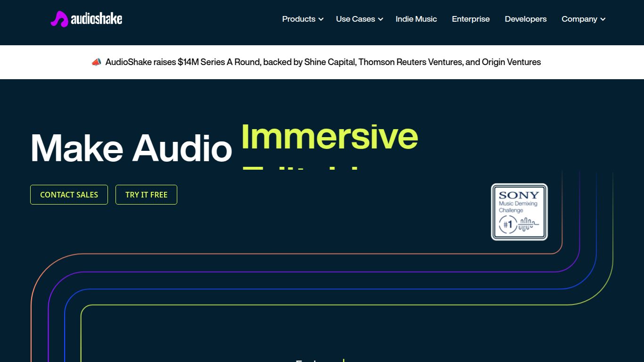The image size is (644, 362).
Task: Click the animated Immersive headline text
Action: click(x=329, y=137)
